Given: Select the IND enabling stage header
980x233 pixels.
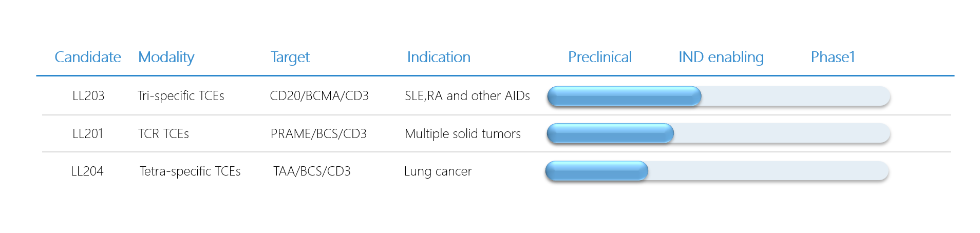Looking at the screenshot, I should click(x=721, y=57).
